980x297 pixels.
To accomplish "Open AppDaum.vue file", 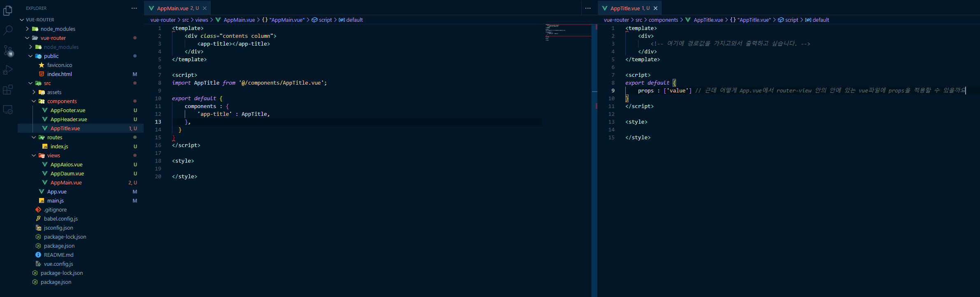I will point(81,173).
